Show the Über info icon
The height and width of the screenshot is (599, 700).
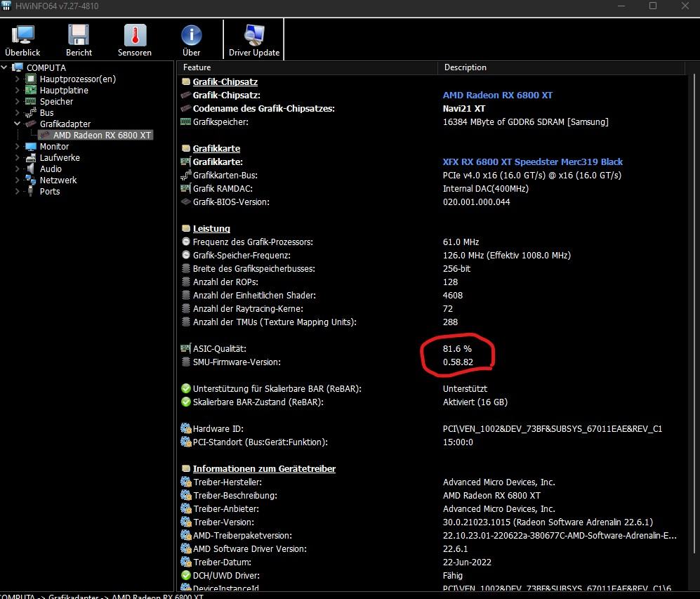click(x=192, y=35)
